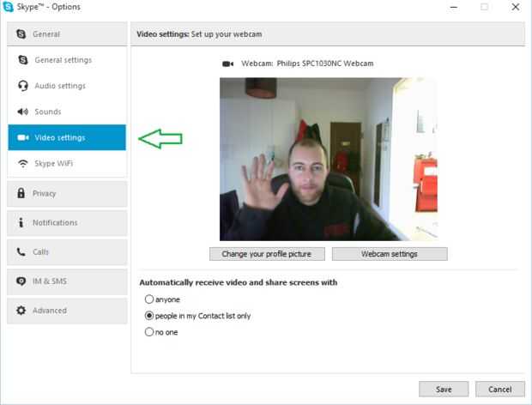Click the speaker icon next to Sounds

(22, 112)
